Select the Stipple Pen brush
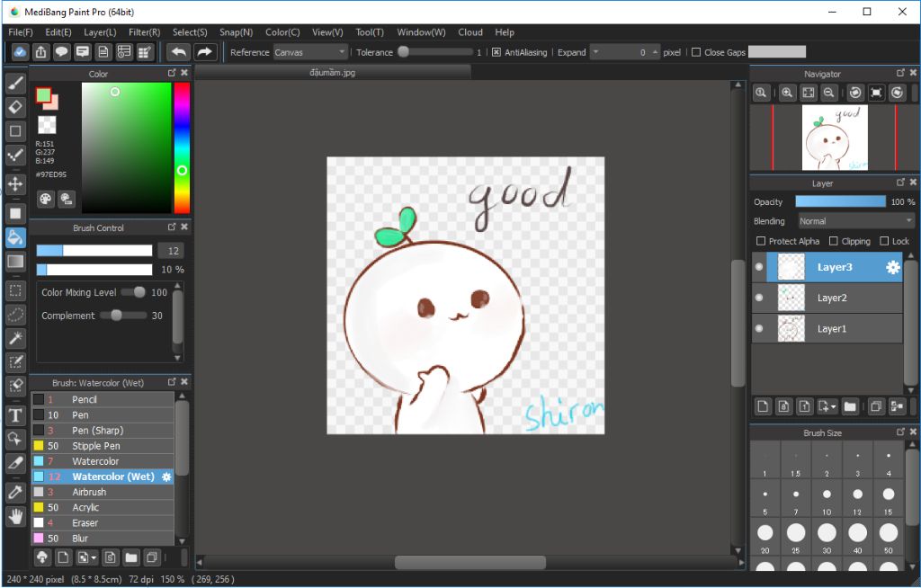The width and height of the screenshot is (921, 588). click(x=103, y=446)
